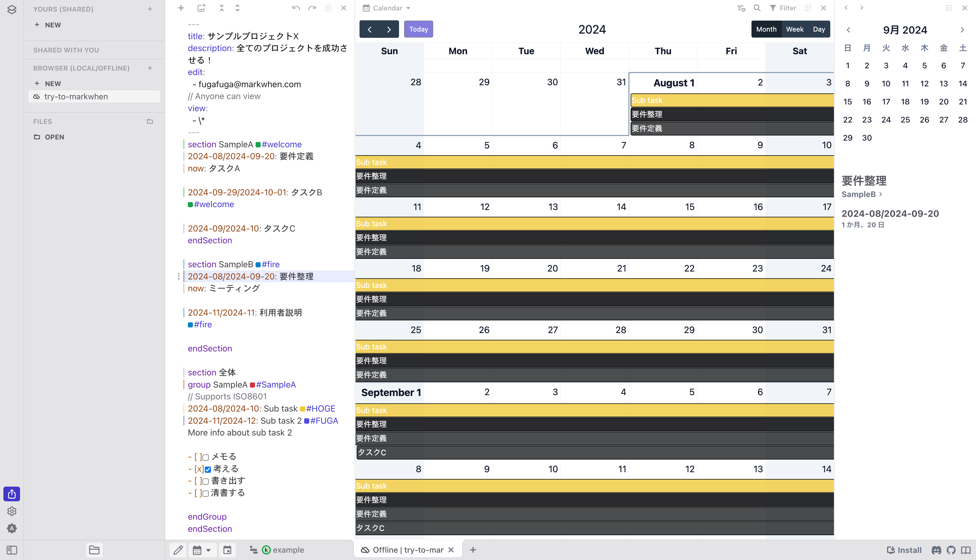Expand SampleB in the event details panel
Viewport: 976px width, 560px height.
pyautogui.click(x=862, y=194)
